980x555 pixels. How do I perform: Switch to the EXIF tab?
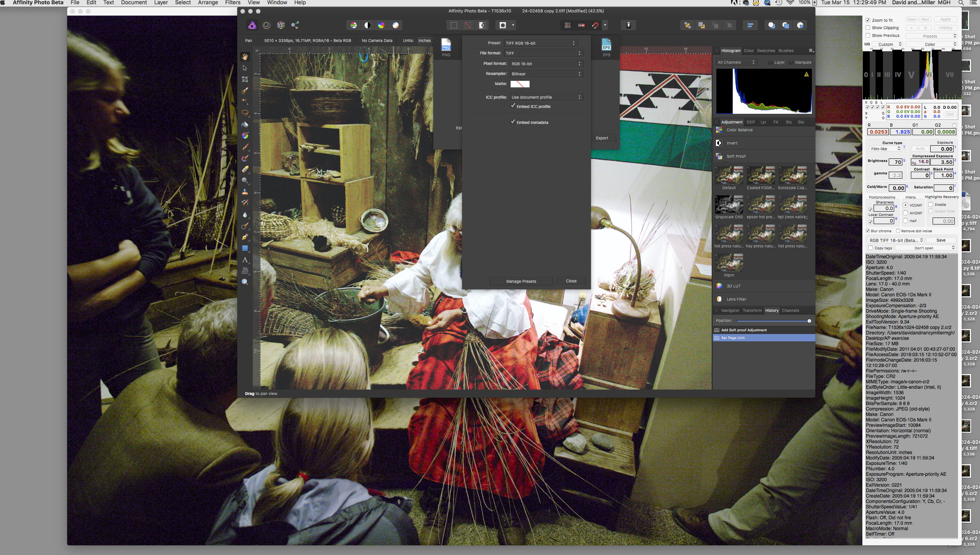tap(751, 122)
